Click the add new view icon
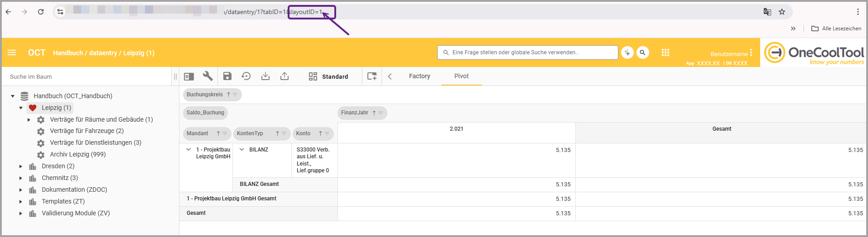The width and height of the screenshot is (868, 237). click(372, 76)
